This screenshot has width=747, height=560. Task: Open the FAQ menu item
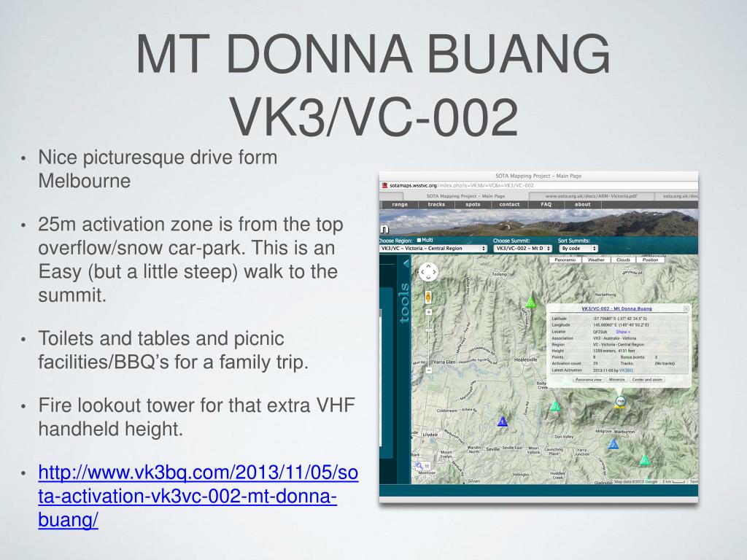[x=546, y=204]
